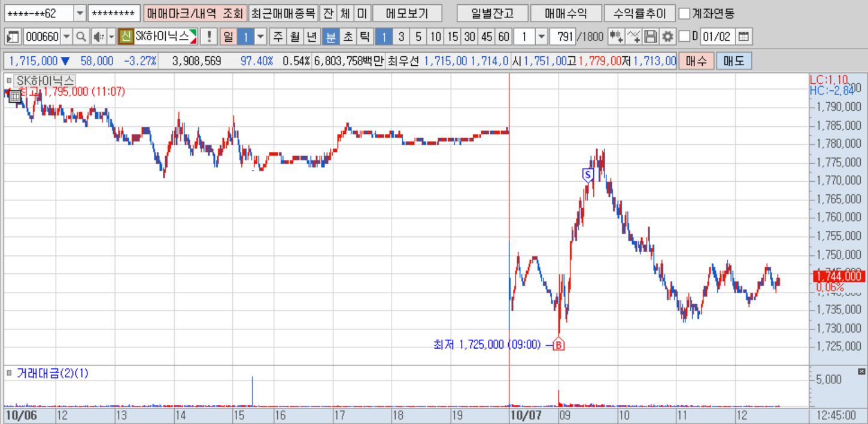This screenshot has height=424, width=868.
Task: Click the S sell marker on chart
Action: click(x=587, y=175)
